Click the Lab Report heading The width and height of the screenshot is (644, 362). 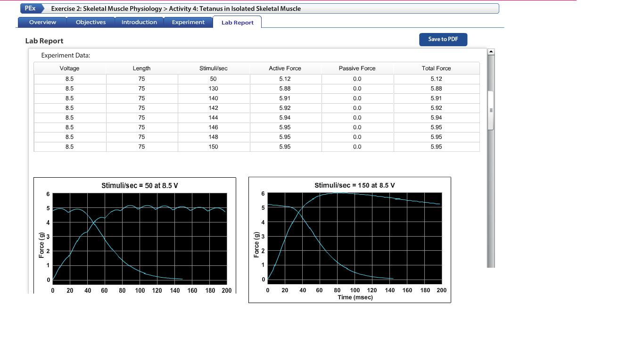[x=44, y=41]
